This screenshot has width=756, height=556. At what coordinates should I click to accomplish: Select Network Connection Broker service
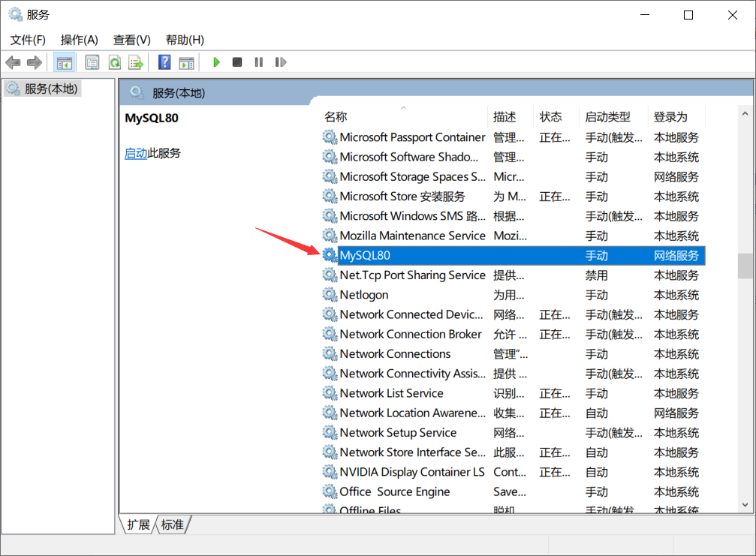(x=513, y=335)
